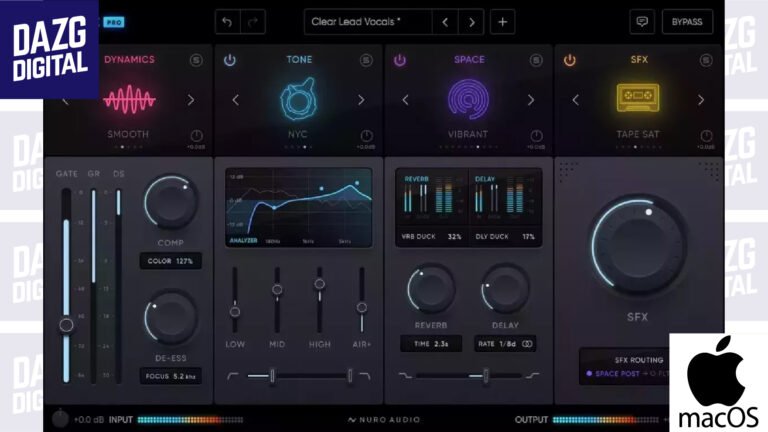Switch to next SFX style
This screenshot has height=432, width=768.
(701, 100)
